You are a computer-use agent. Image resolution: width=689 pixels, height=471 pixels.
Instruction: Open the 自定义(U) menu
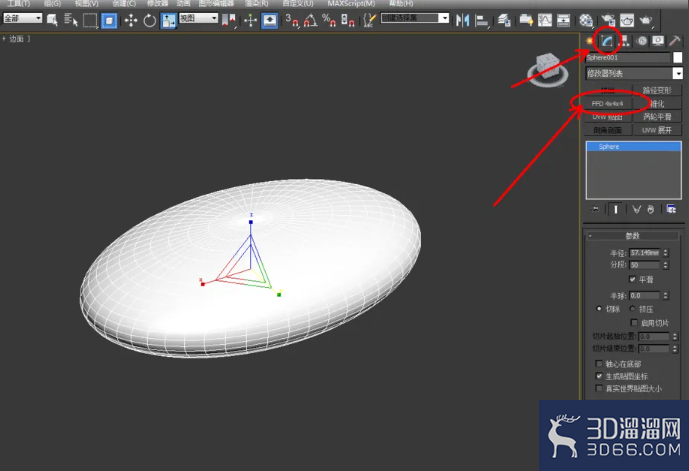point(297,4)
